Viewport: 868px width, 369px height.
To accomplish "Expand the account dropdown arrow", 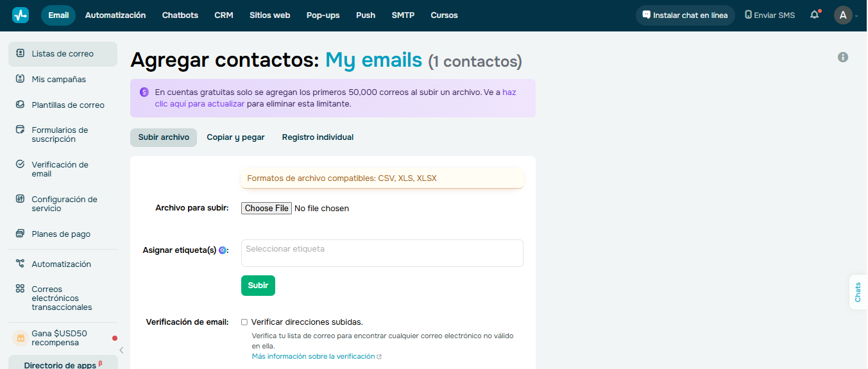I will 856,16.
